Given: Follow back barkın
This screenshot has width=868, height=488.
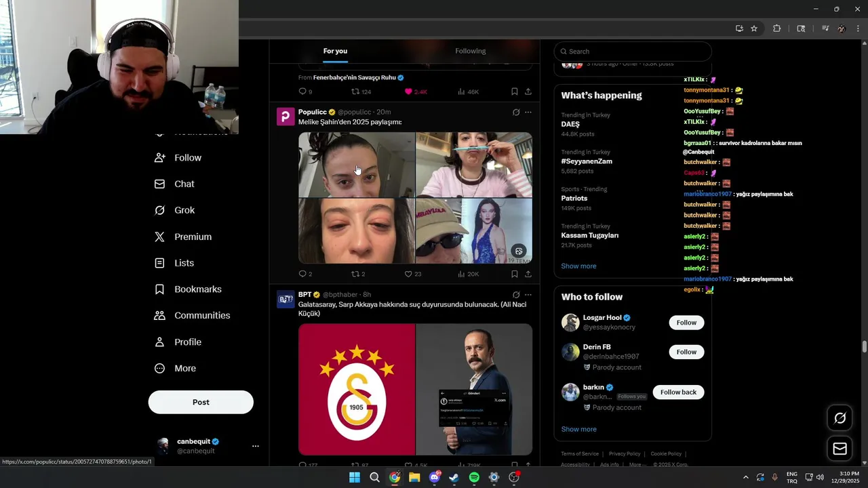Looking at the screenshot, I should point(678,392).
